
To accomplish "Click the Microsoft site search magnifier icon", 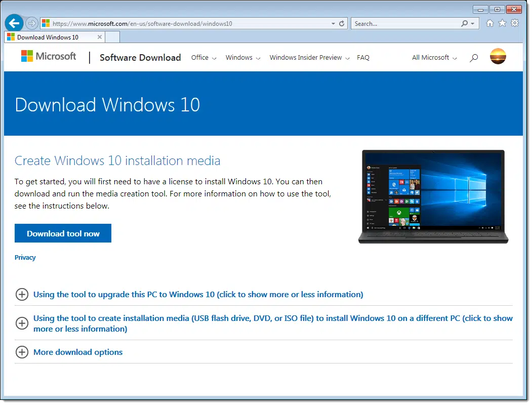I will click(x=474, y=58).
